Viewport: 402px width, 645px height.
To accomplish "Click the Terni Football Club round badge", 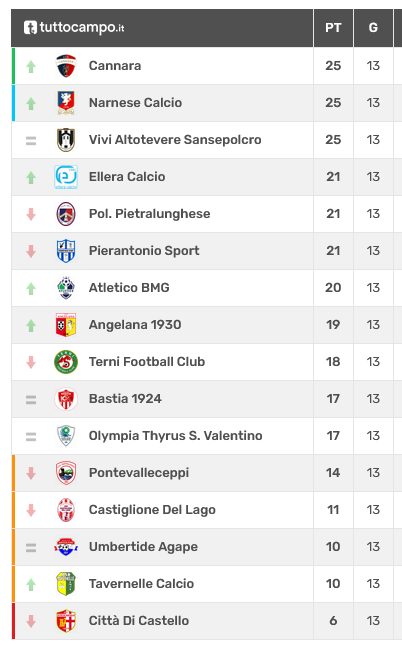I will [x=66, y=362].
